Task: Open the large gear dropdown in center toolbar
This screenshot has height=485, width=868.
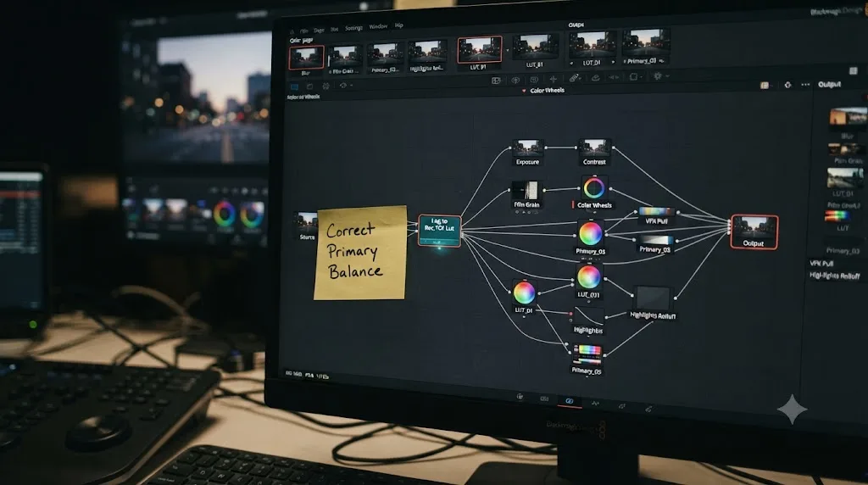Action: tap(660, 76)
